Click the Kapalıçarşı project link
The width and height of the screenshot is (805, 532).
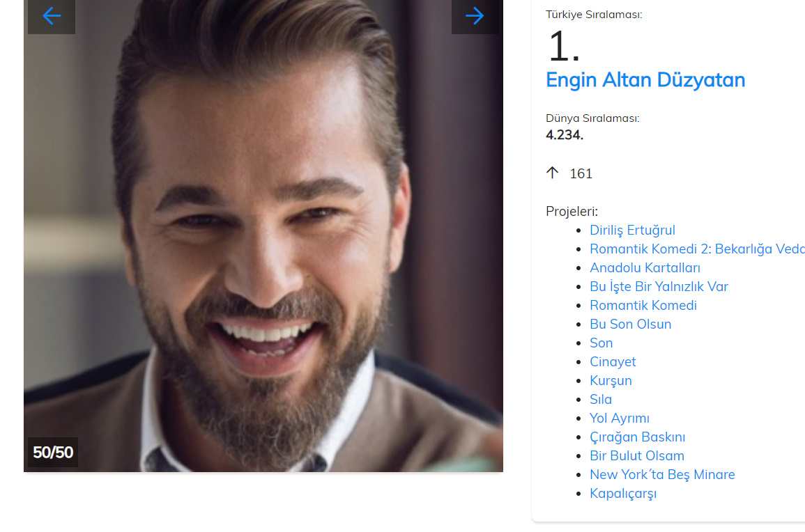tap(623, 494)
